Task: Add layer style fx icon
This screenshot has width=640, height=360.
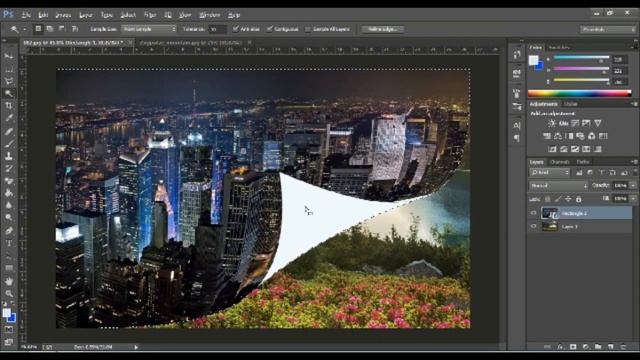Action: [560, 347]
